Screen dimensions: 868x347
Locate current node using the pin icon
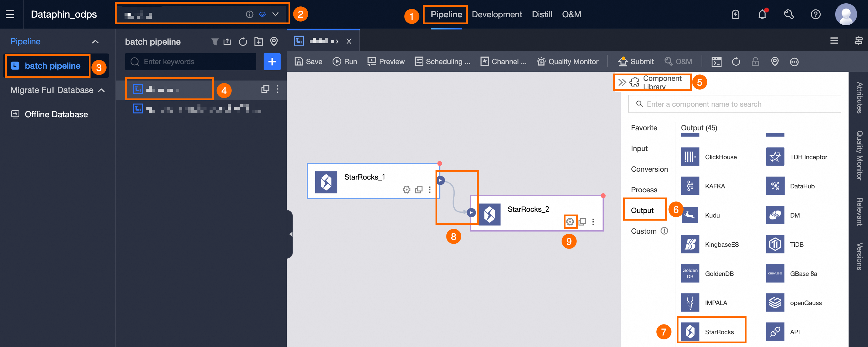point(274,42)
